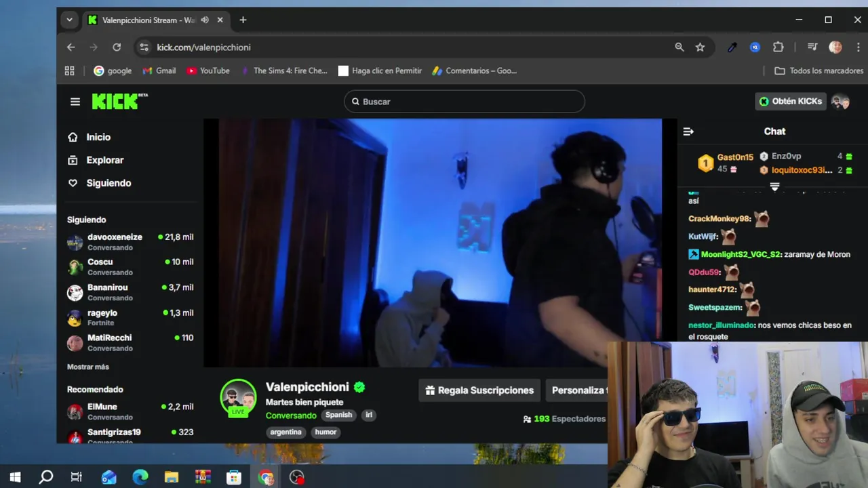
Task: Open the Kick user profile avatar
Action: click(x=840, y=102)
